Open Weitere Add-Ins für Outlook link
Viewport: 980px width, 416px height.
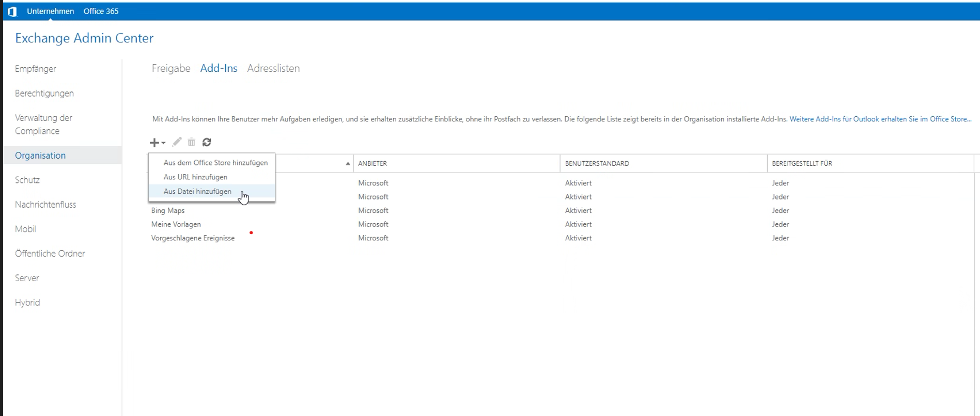tap(880, 119)
